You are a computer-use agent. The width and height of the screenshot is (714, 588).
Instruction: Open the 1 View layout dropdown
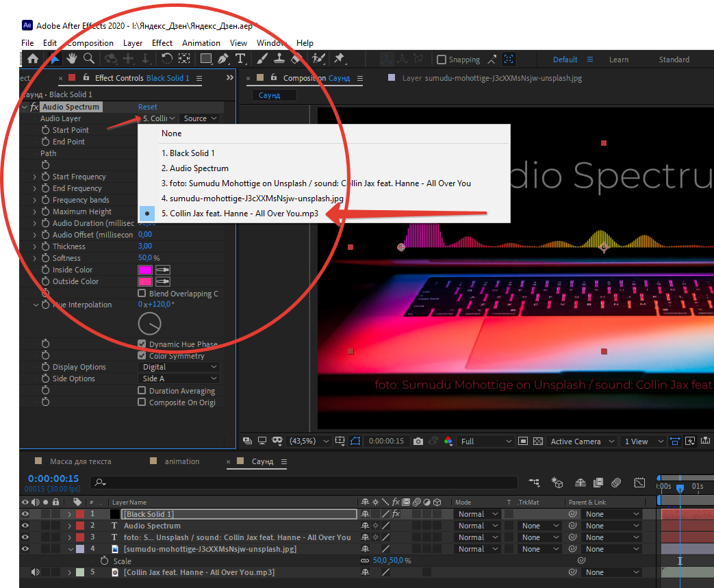[643, 442]
